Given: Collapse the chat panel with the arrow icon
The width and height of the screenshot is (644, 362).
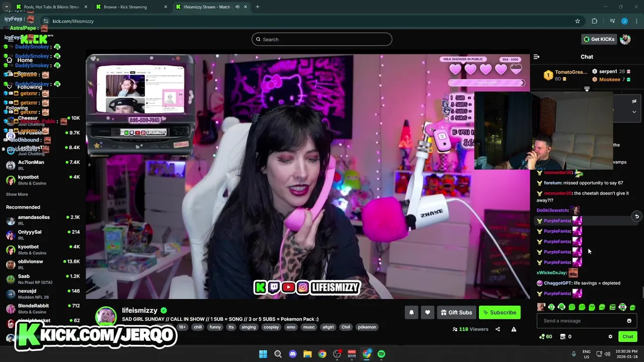Looking at the screenshot, I should pos(536,57).
